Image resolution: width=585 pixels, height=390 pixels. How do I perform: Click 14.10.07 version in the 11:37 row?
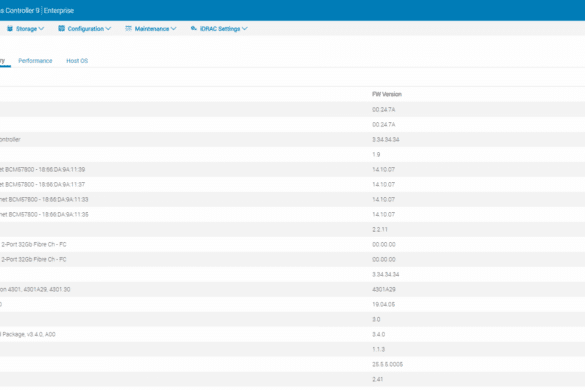point(384,184)
